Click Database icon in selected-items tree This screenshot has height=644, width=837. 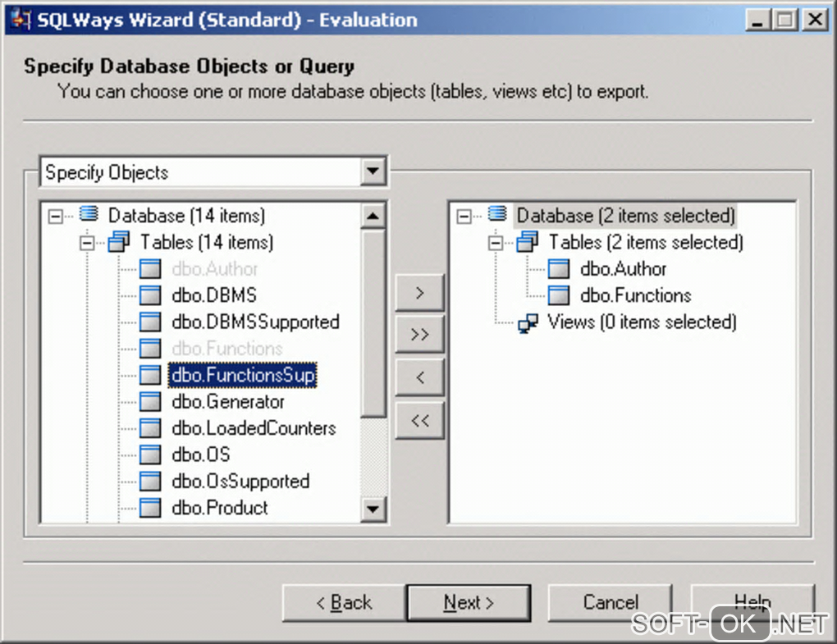[497, 214]
